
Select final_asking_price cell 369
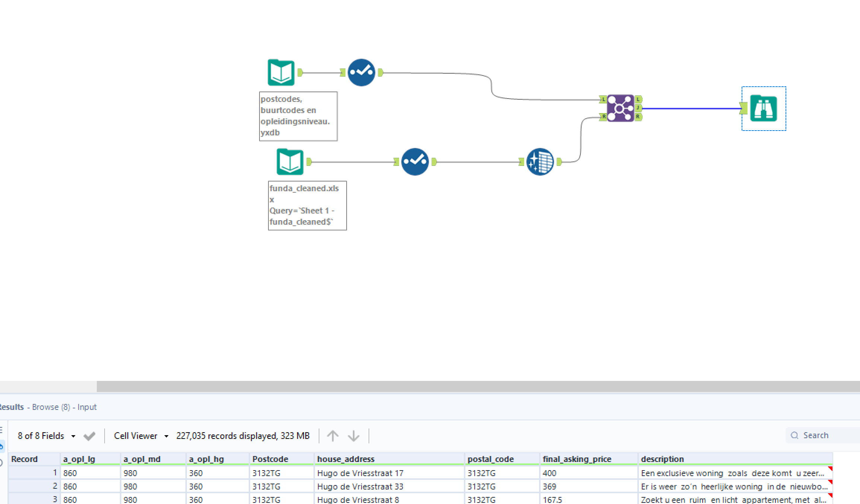589,487
